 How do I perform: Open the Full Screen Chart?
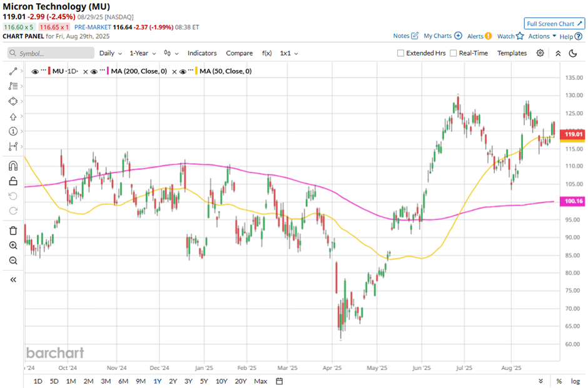(x=554, y=24)
